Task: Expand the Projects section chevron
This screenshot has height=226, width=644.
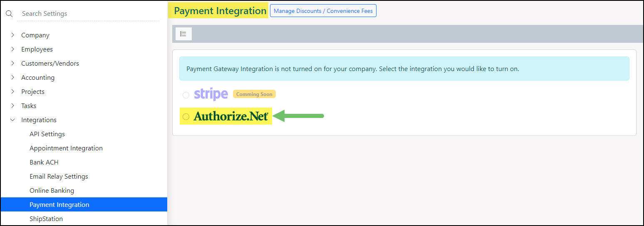Action: point(12,92)
